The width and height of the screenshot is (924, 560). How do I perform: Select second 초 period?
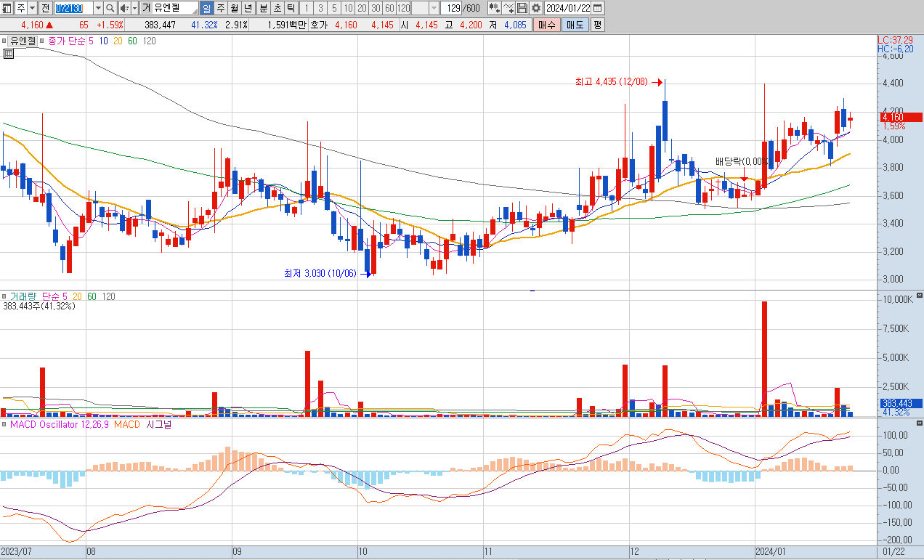pyautogui.click(x=277, y=8)
